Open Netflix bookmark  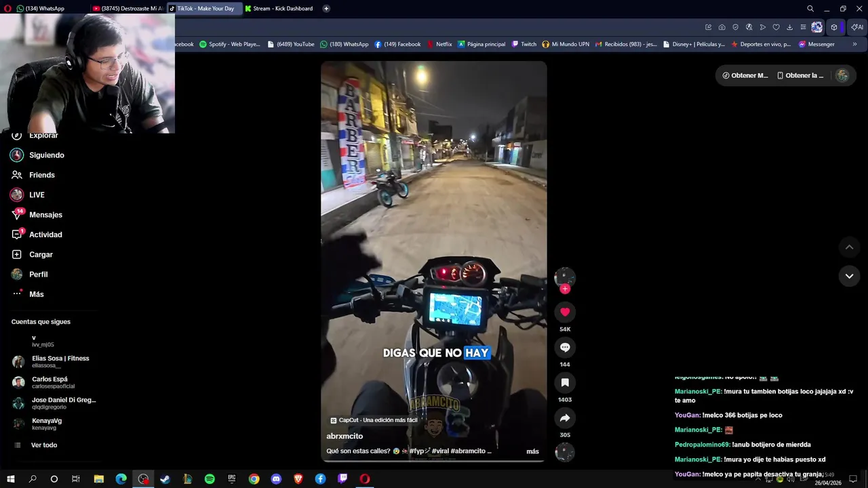[x=439, y=44]
